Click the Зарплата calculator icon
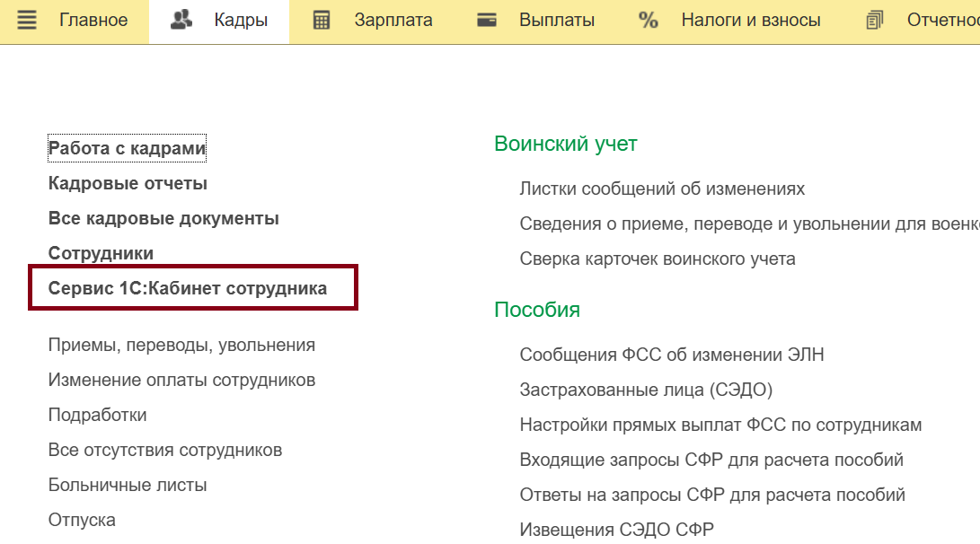The width and height of the screenshot is (980, 544). click(322, 20)
